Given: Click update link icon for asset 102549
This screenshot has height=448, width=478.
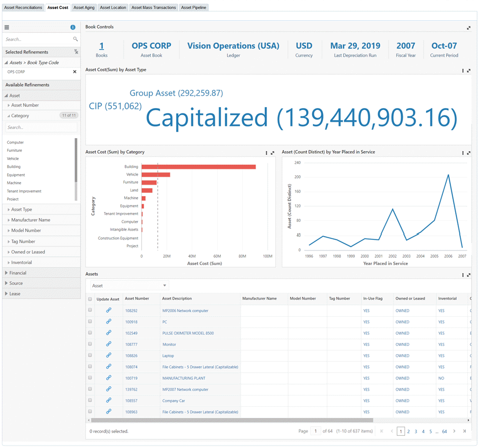Looking at the screenshot, I should click(x=109, y=333).
